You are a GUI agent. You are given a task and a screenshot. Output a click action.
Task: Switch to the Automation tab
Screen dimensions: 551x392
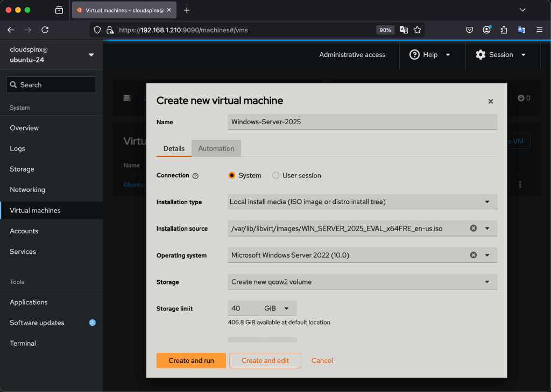[216, 148]
